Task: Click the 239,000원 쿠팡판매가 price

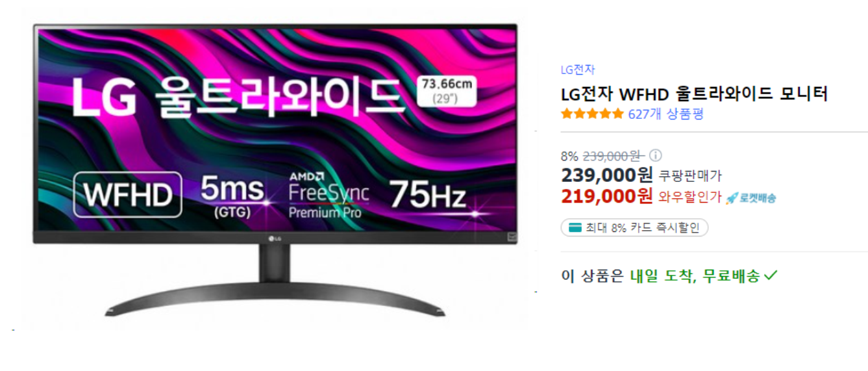Action: tap(641, 175)
